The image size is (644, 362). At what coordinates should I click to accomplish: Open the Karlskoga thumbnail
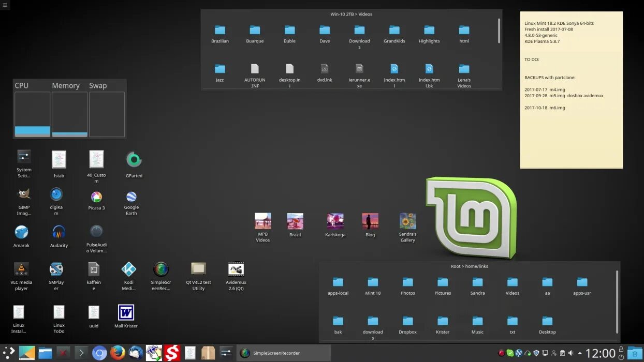click(x=335, y=225)
